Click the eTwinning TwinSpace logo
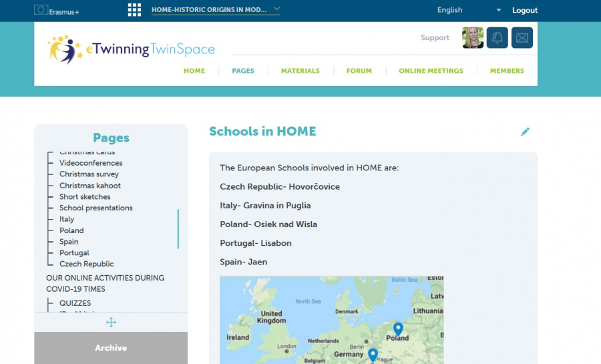This screenshot has width=601, height=364. point(131,49)
